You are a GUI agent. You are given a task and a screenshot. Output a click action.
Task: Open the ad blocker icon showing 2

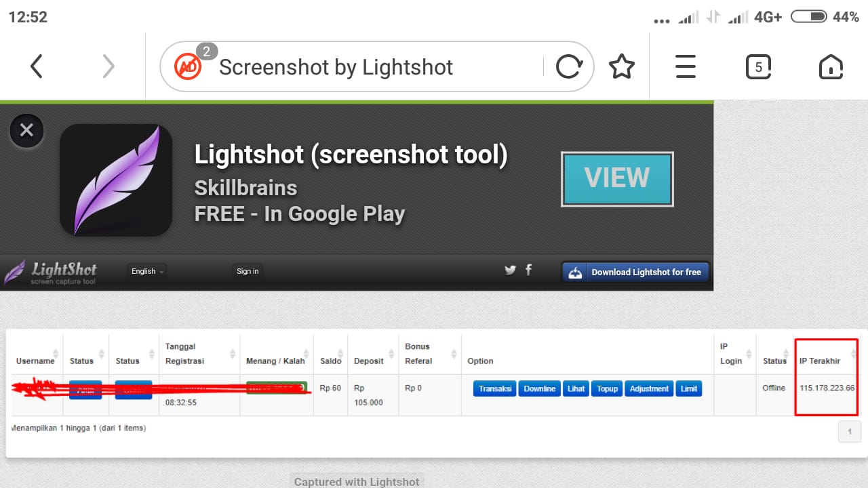tap(189, 66)
